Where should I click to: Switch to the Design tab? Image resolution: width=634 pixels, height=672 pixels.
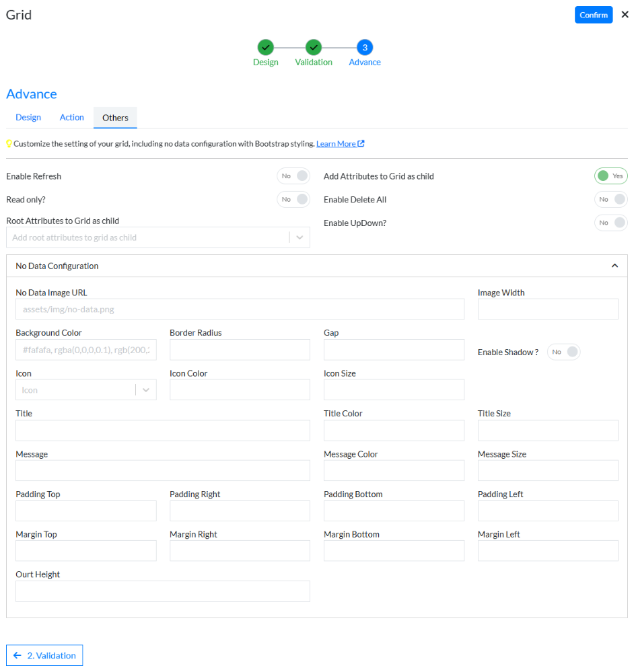click(x=28, y=117)
